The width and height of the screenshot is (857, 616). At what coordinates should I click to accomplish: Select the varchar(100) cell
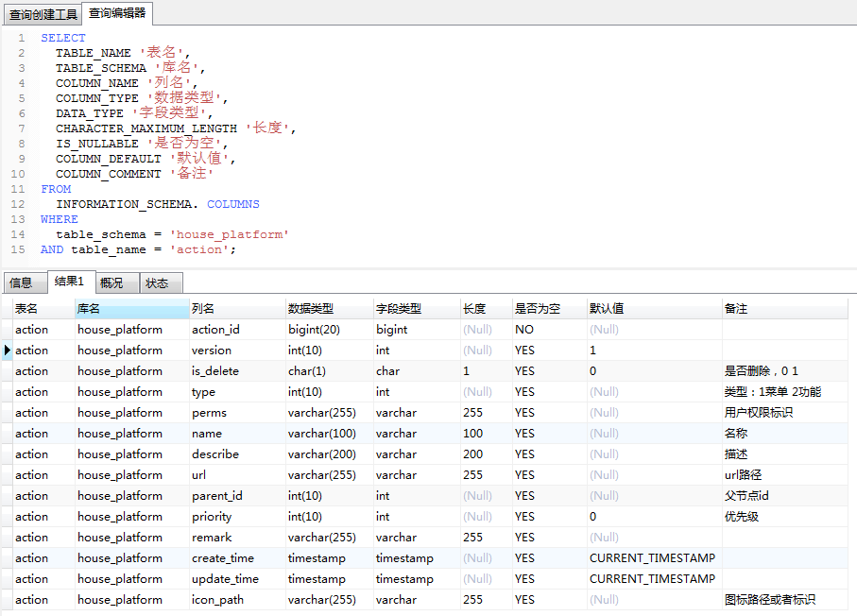(330, 434)
